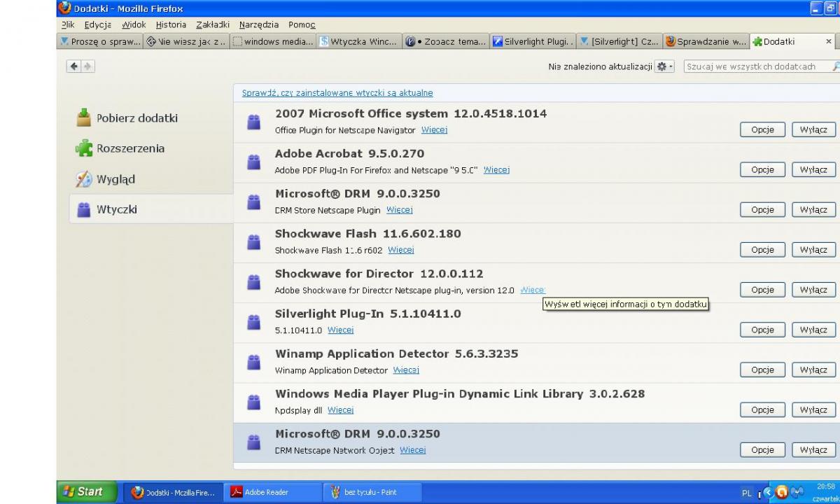Screen dimensions: 840x504
Task: Disable DRM Store Netscape Plugin with Wyłącz
Action: 813,209
